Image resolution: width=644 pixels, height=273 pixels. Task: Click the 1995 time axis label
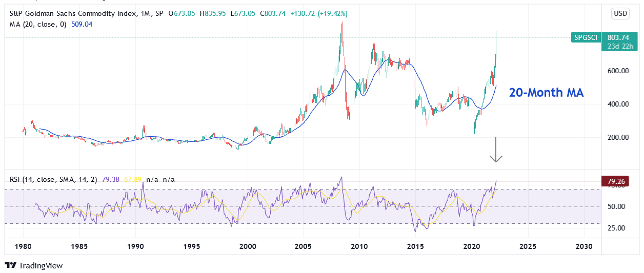coord(191,246)
